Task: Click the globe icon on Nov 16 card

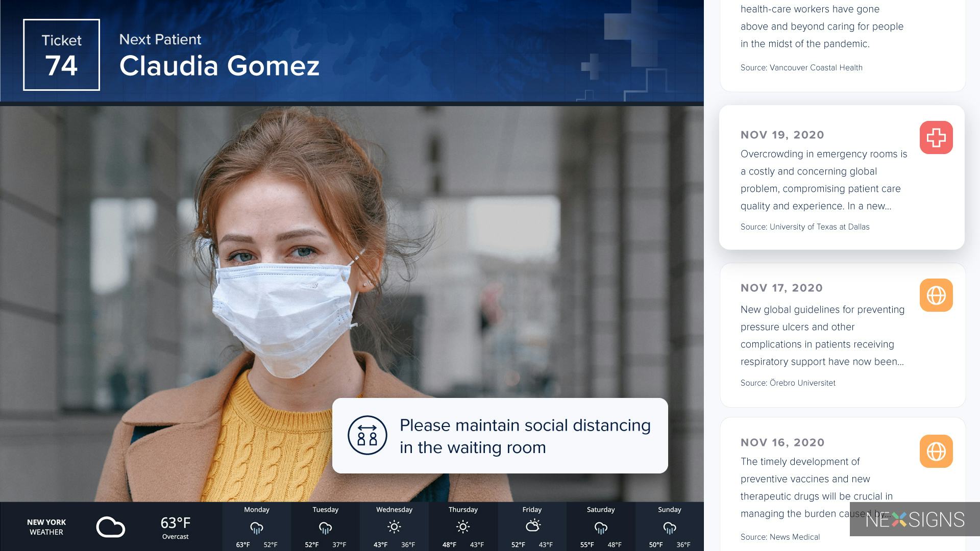Action: click(x=936, y=451)
